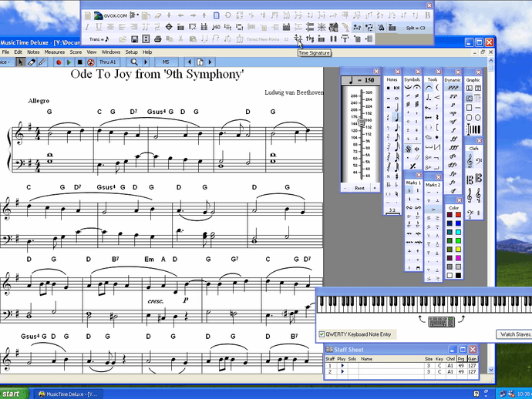Click the Windows Start button

[13, 394]
